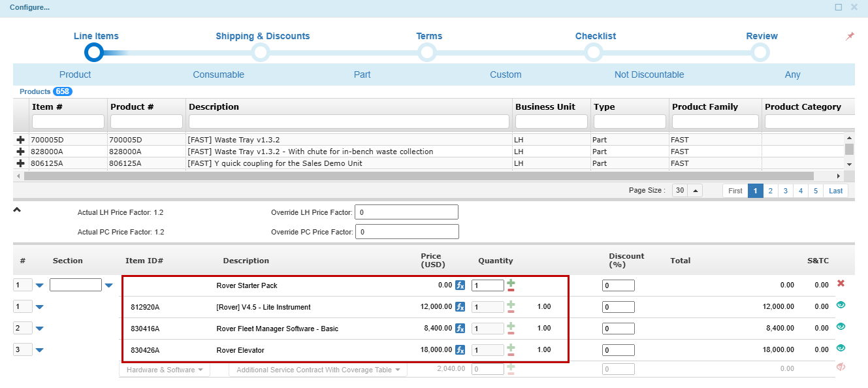Click the Products 658 count badge

coord(63,91)
